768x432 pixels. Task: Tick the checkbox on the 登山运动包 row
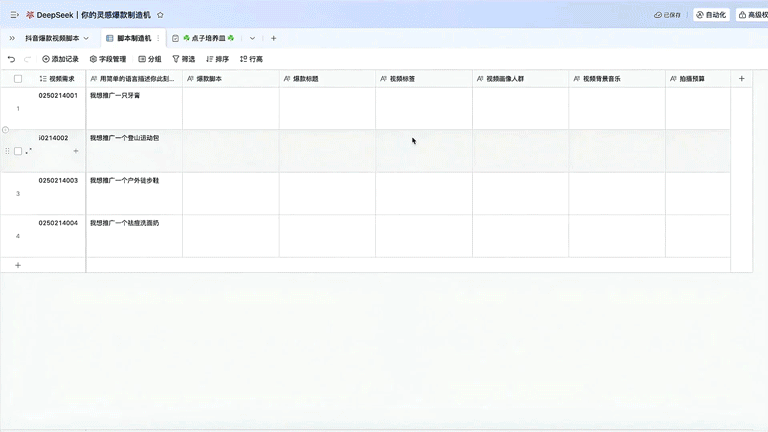pyautogui.click(x=18, y=151)
